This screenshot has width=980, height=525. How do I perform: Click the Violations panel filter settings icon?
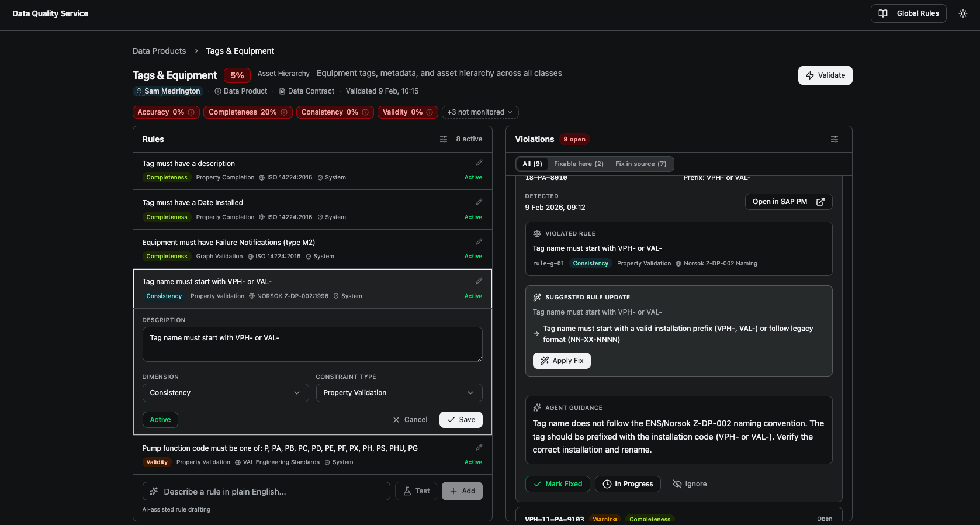834,139
